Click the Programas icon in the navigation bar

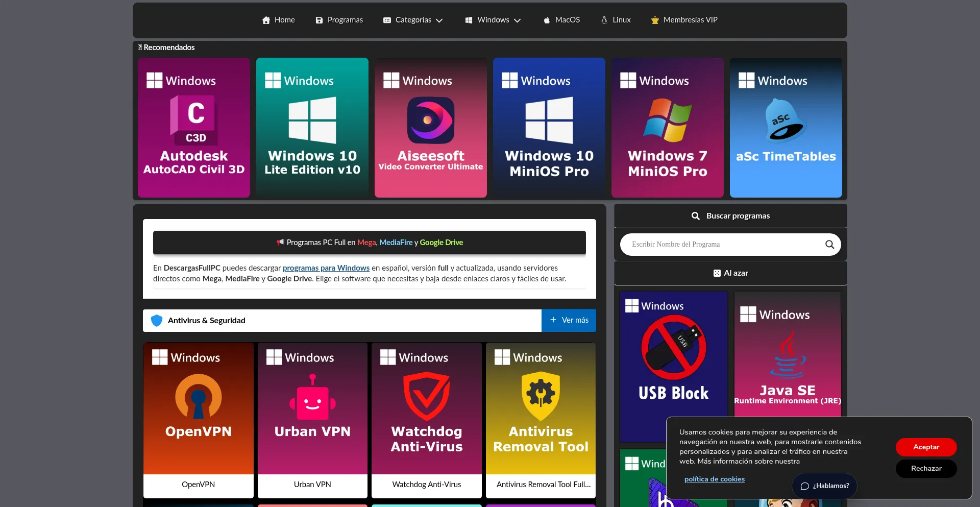pyautogui.click(x=320, y=20)
